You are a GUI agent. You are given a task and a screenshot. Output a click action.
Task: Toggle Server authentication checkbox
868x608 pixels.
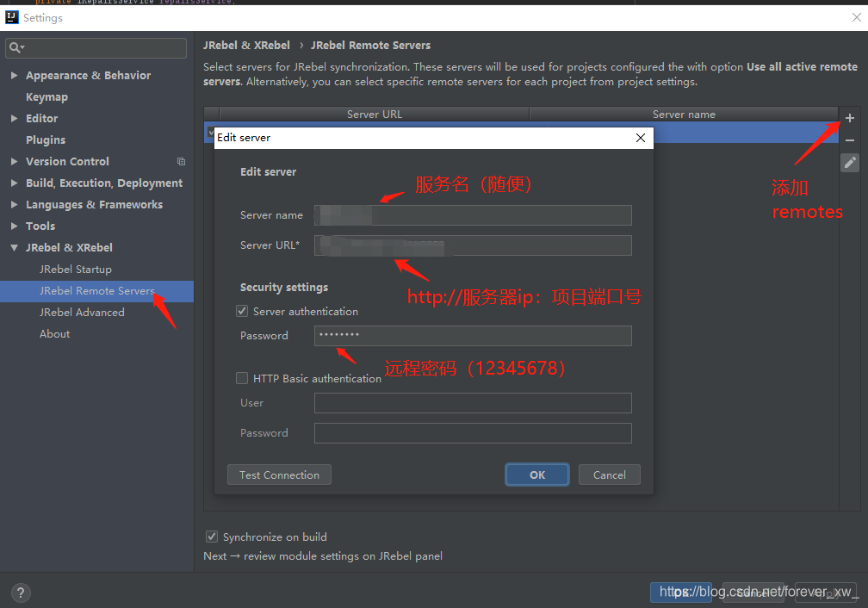(242, 311)
